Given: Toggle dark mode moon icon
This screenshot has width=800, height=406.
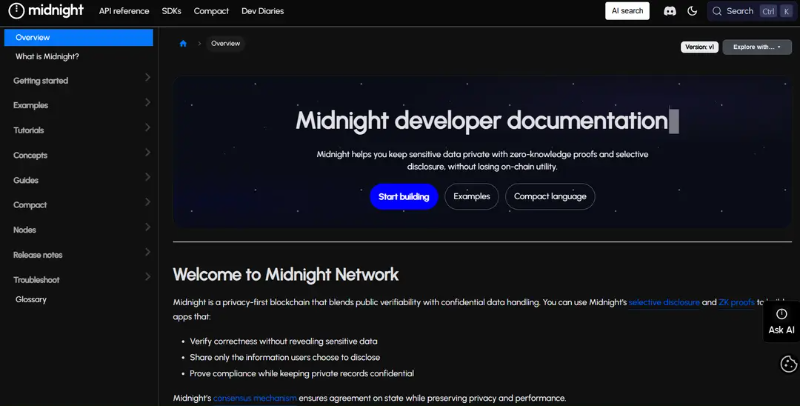Looking at the screenshot, I should point(692,11).
